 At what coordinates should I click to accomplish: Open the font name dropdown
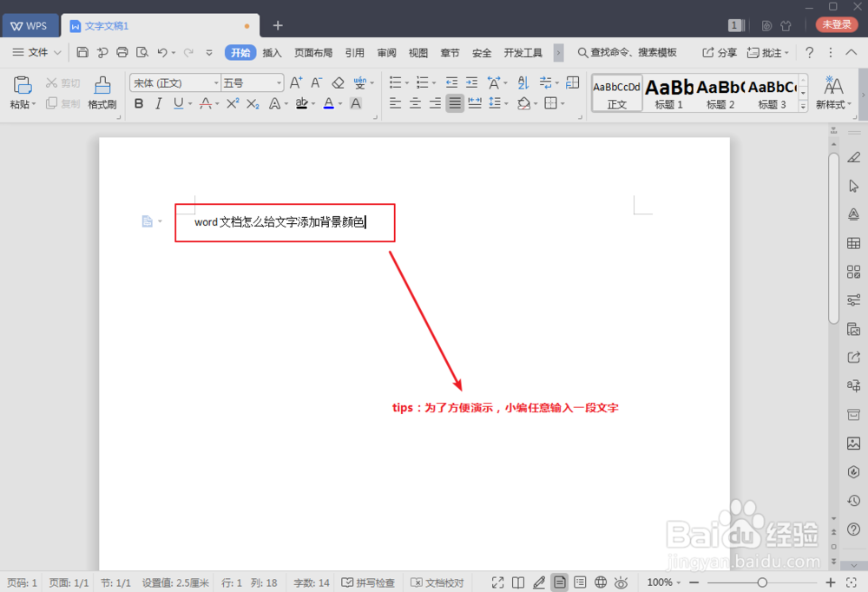[216, 82]
